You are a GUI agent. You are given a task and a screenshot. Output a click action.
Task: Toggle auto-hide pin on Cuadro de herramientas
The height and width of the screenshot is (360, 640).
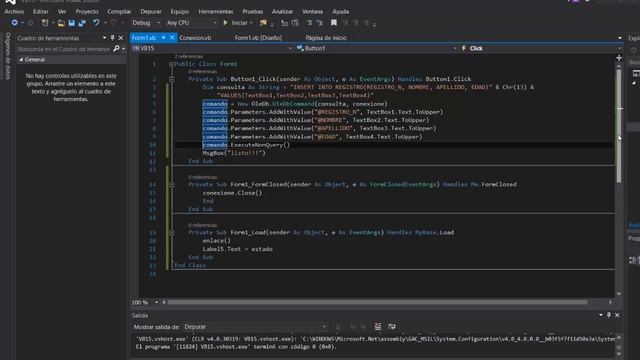point(113,38)
